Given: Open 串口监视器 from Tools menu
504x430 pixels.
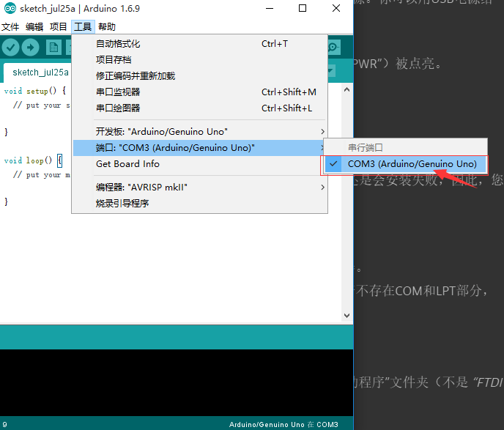Looking at the screenshot, I should click(199, 92).
